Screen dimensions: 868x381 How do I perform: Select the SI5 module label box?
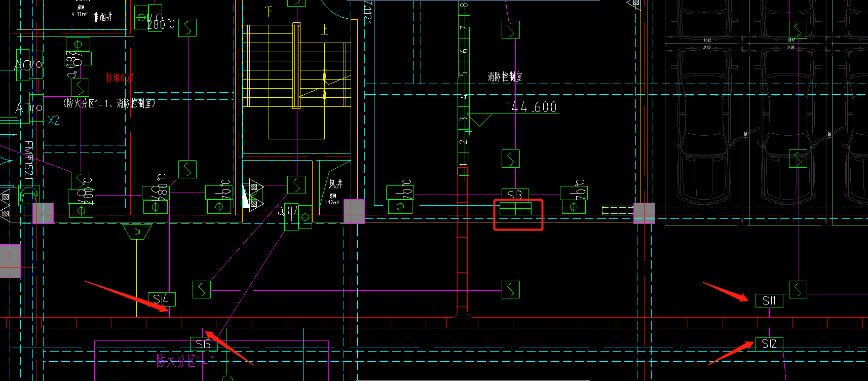204,344
